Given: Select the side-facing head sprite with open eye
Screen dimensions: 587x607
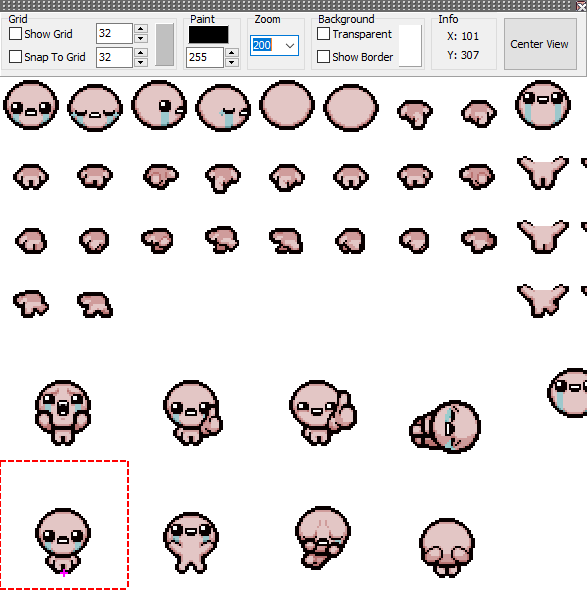Looking at the screenshot, I should (x=159, y=105).
